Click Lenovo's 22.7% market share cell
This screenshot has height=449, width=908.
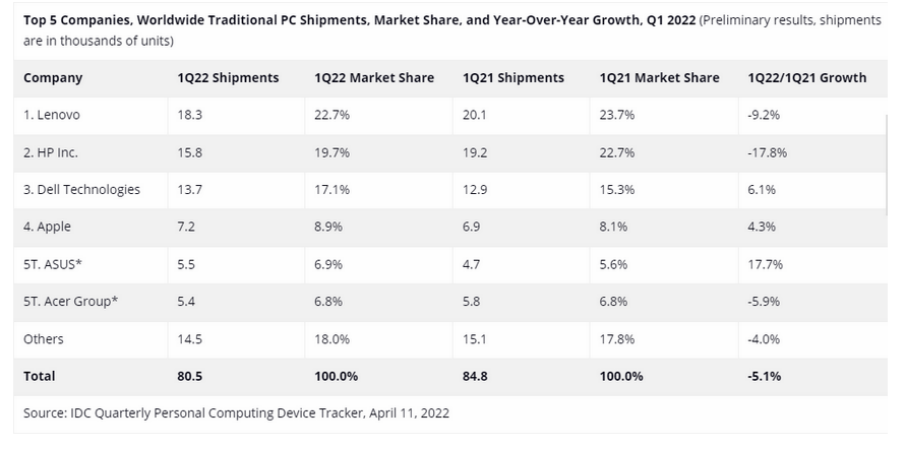[332, 115]
